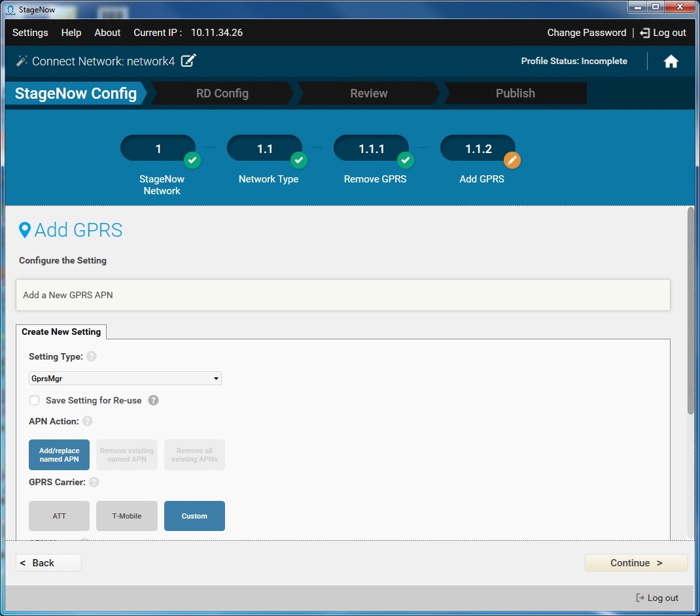Click help icon beside Save Setting for Re-use

point(153,400)
